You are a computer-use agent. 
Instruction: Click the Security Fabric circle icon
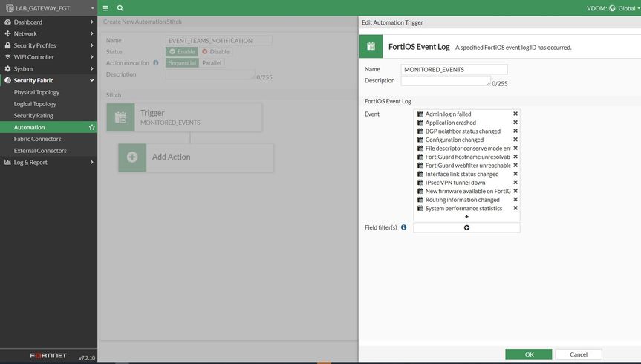tap(7, 80)
